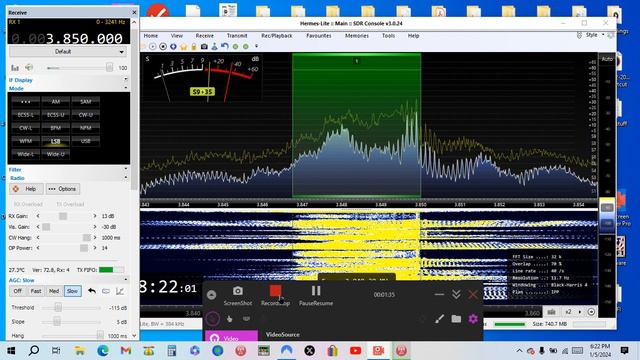This screenshot has width=640, height=360.
Task: Open the Default profile dropdown
Action: point(67,52)
